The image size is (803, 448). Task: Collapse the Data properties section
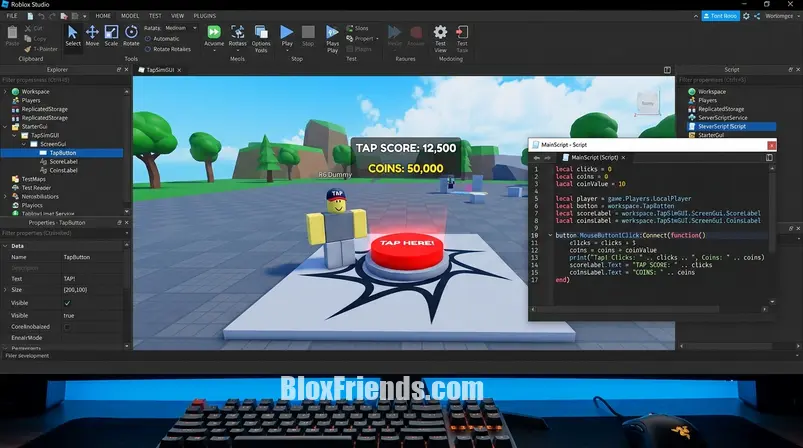pyautogui.click(x=6, y=246)
